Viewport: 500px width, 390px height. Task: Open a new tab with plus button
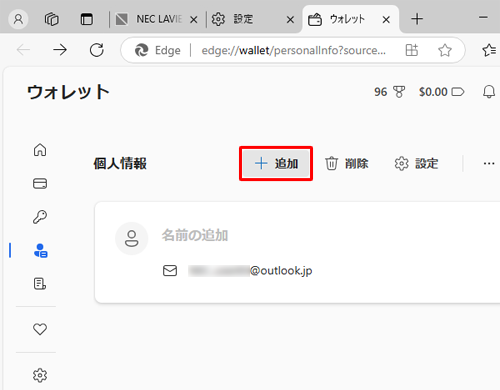pyautogui.click(x=417, y=19)
